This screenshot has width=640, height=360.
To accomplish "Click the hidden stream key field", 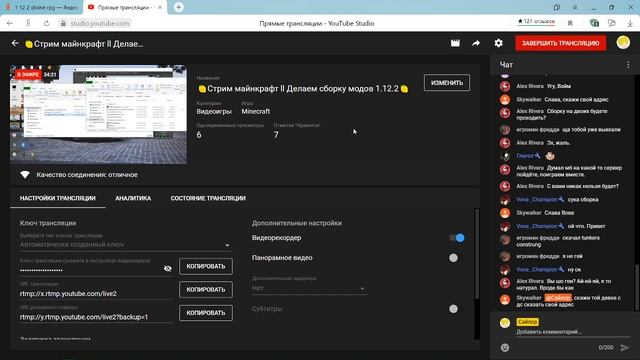I will (90, 270).
